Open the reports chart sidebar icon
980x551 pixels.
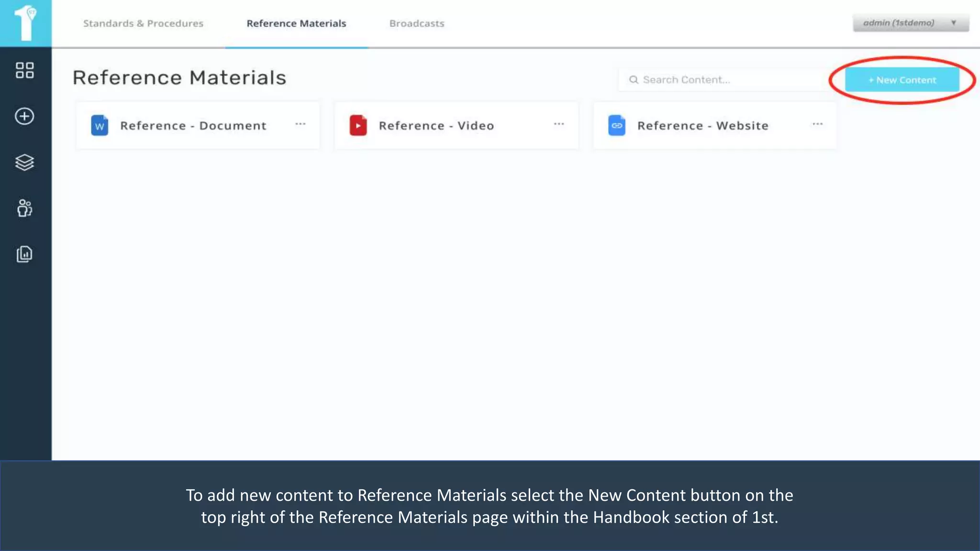[24, 254]
